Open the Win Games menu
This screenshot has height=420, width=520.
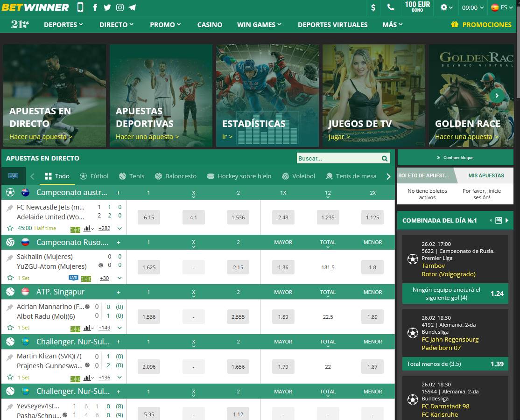coord(259,25)
